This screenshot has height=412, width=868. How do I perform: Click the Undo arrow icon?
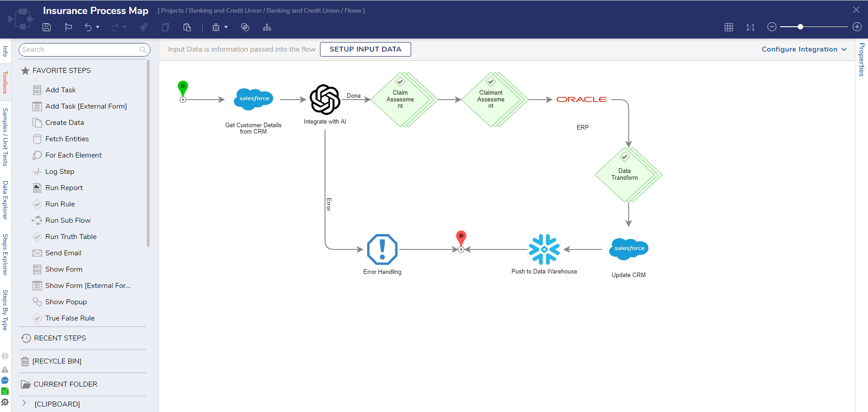click(88, 27)
